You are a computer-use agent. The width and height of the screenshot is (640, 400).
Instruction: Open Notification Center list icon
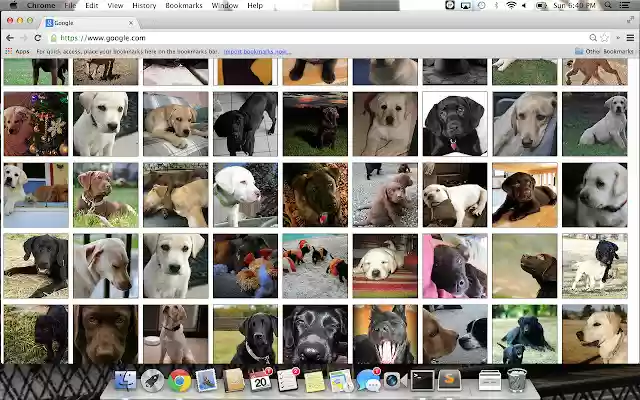click(624, 5)
